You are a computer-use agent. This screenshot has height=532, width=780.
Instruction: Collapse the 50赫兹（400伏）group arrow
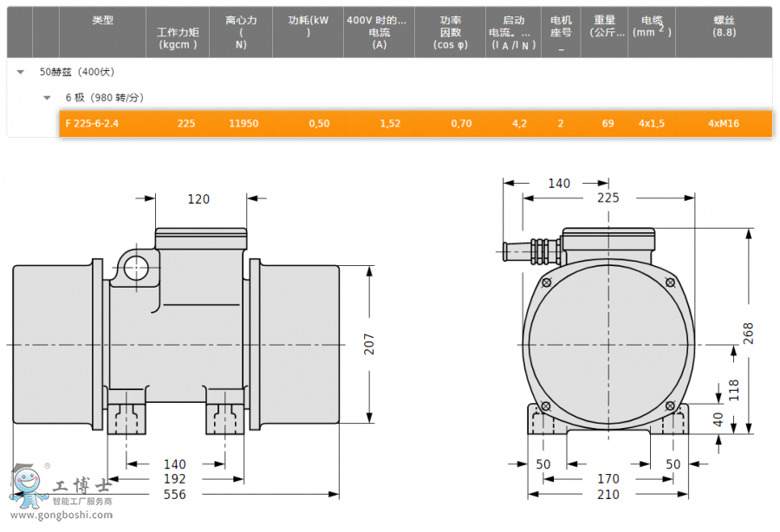[21, 72]
